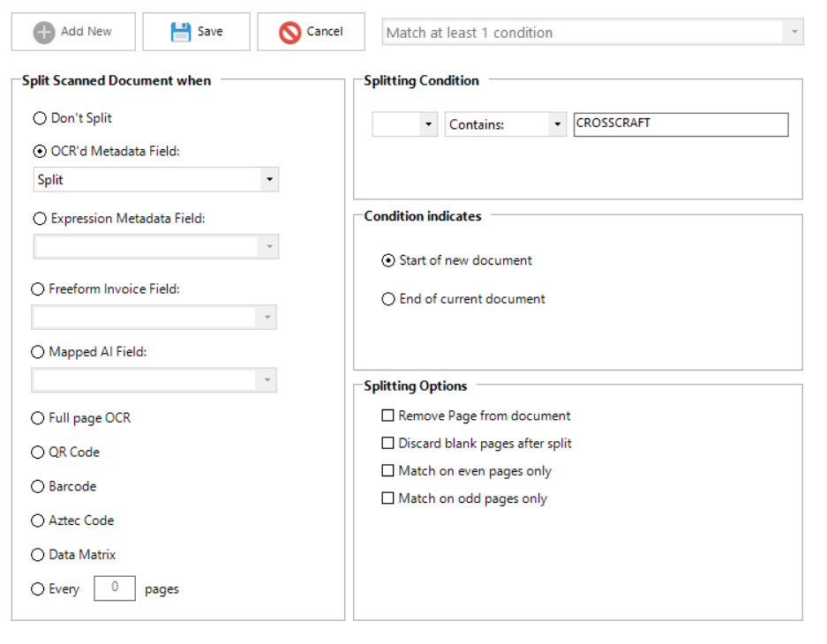Select the Aztec Code option
The width and height of the screenshot is (827, 644).
pyautogui.click(x=38, y=521)
